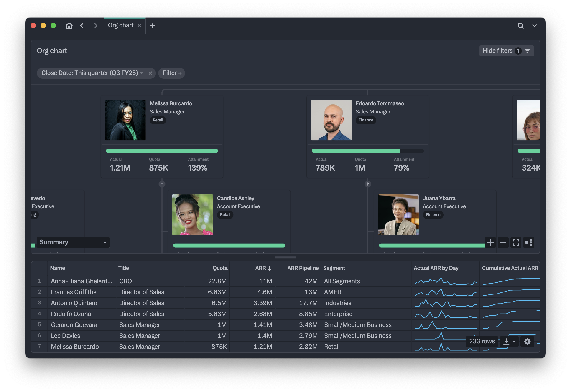Viewport: 571px width, 392px height.
Task: Go back with the left arrow
Action: (x=82, y=25)
